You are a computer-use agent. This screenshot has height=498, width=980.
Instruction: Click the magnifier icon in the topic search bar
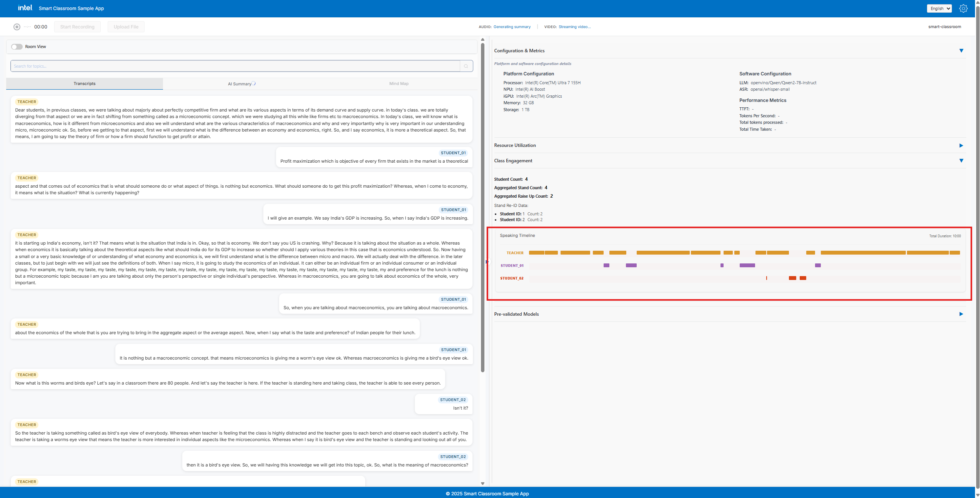466,66
